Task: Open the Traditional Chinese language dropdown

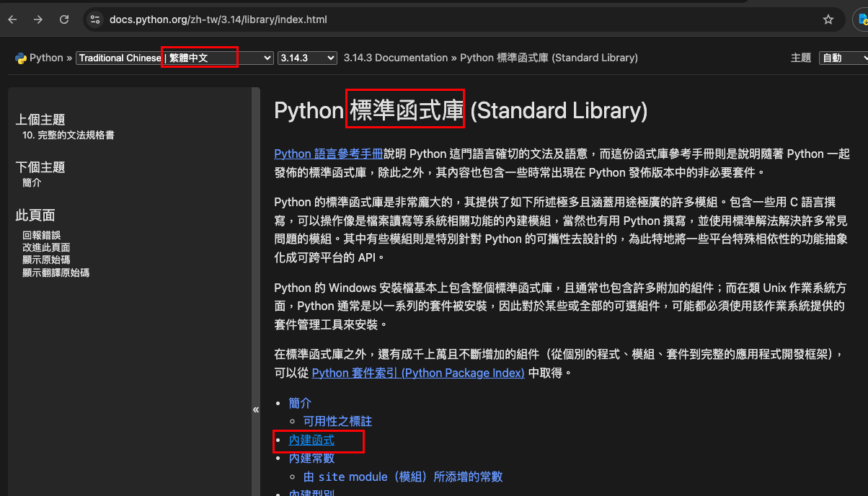Action: [x=174, y=58]
